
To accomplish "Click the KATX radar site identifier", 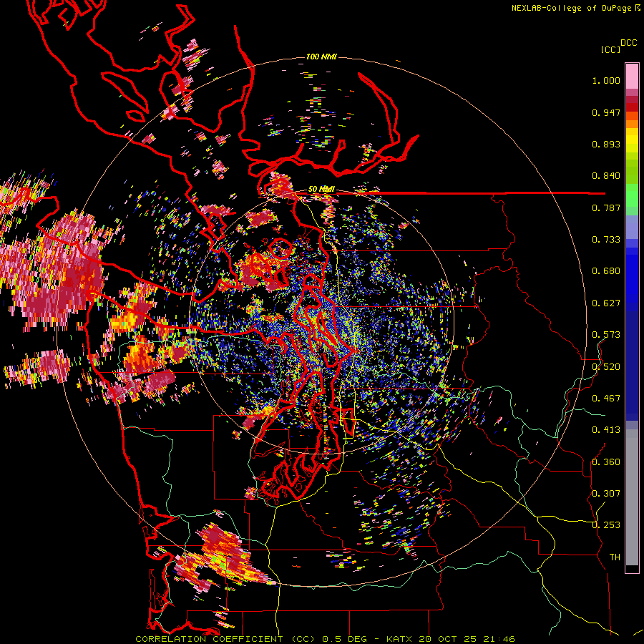I will (401, 639).
